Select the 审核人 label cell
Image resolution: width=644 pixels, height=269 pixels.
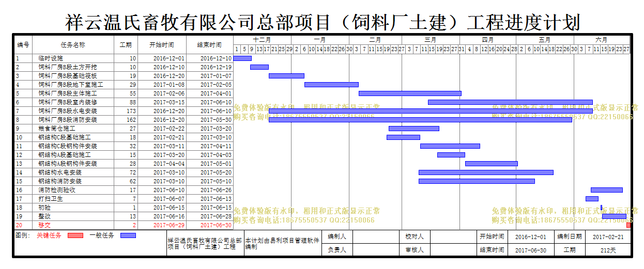tap(415, 250)
